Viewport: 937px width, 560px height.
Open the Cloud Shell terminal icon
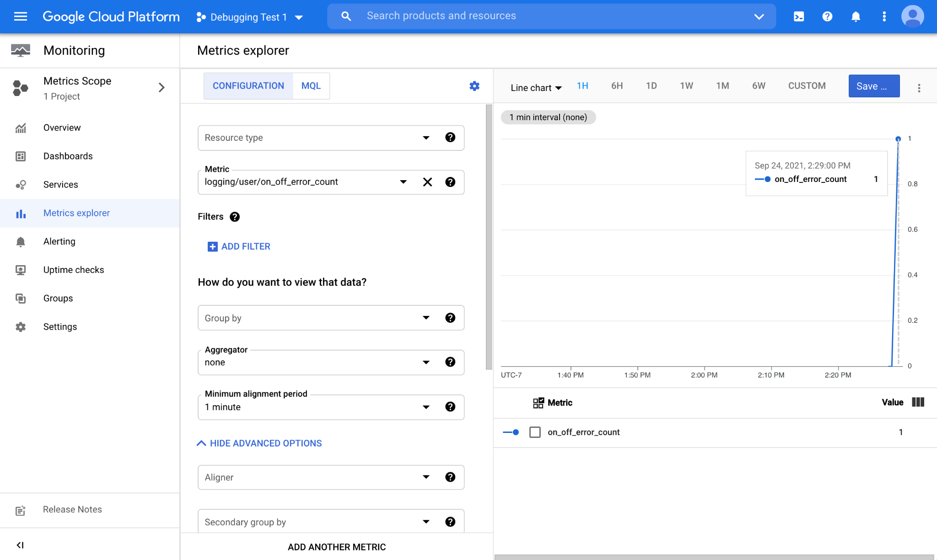tap(799, 17)
